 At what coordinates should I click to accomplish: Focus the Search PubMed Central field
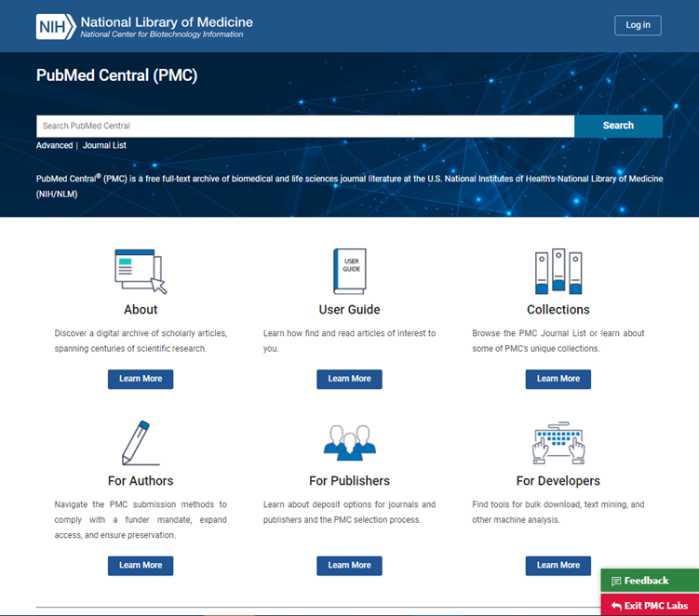[305, 127]
